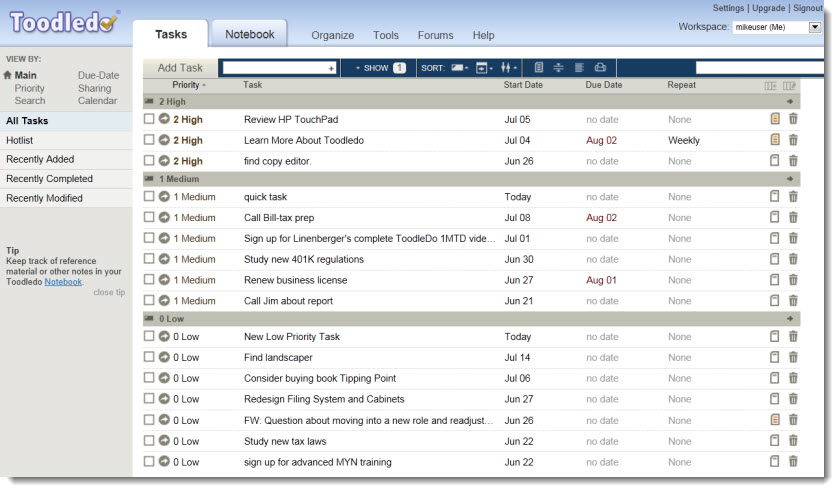Check off the Review HP TouchPad task
The height and width of the screenshot is (492, 839).
149,119
